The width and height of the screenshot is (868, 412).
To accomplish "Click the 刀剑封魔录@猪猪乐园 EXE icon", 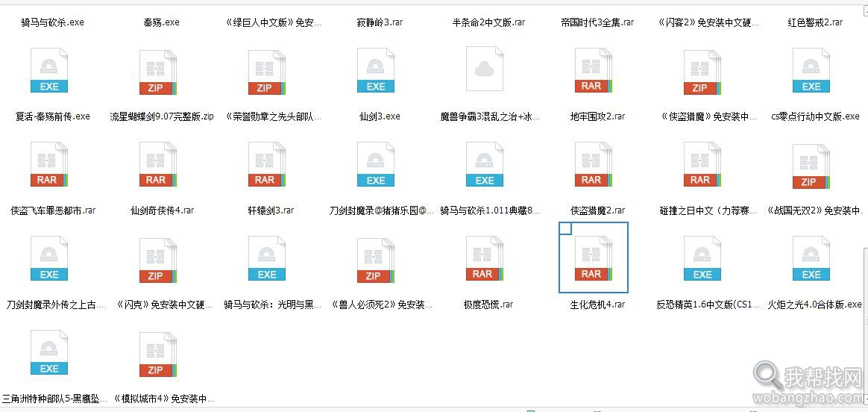I will 375,164.
